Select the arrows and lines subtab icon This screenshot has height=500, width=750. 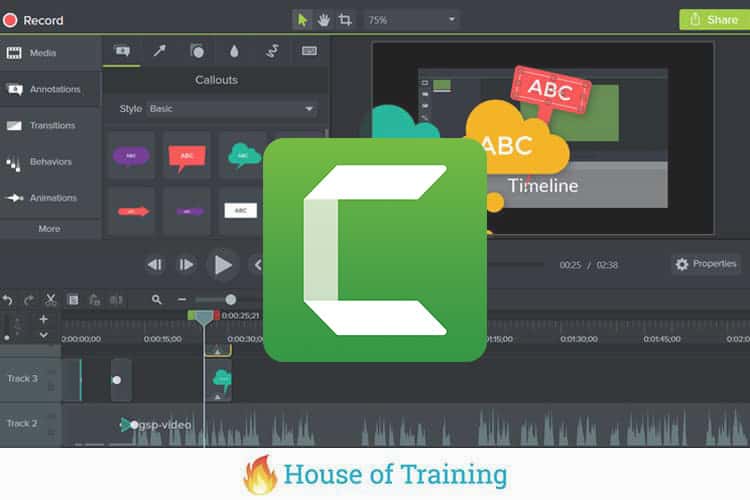click(x=159, y=51)
